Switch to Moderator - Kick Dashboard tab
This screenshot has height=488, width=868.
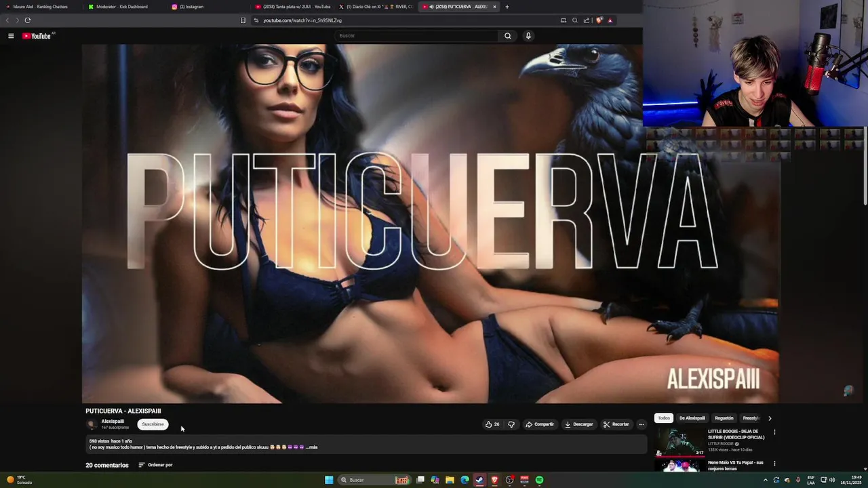122,7
